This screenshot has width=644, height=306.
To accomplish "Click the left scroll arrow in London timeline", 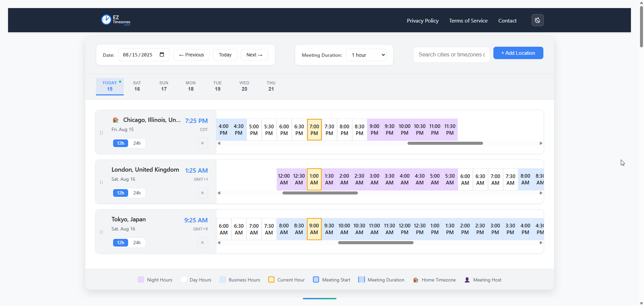I will [x=219, y=193].
